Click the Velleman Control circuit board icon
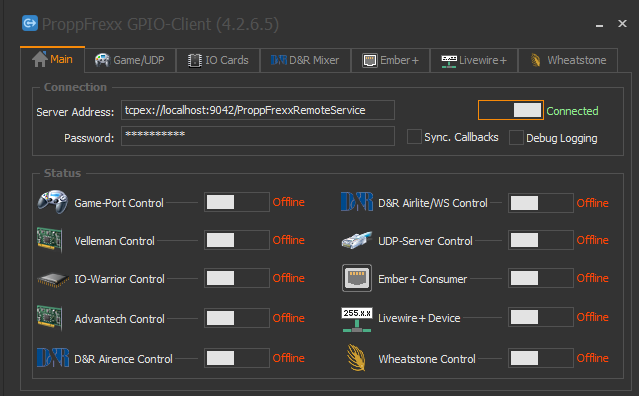The image size is (639, 396). click(x=49, y=240)
